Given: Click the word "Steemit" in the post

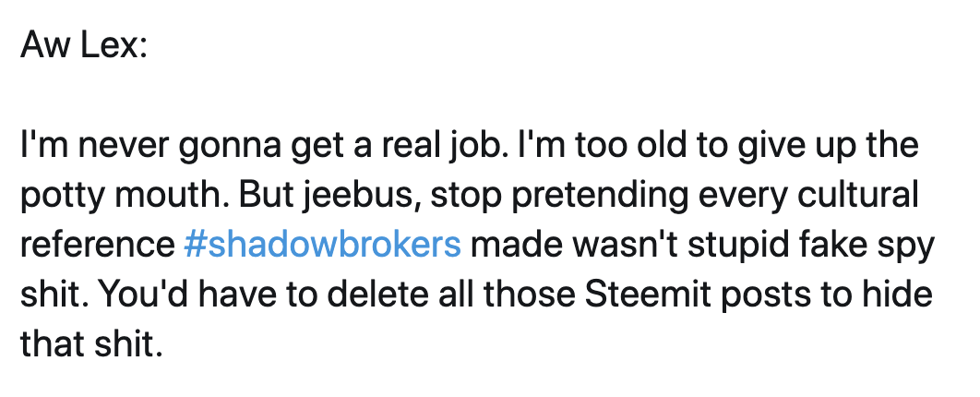Looking at the screenshot, I should tap(648, 295).
